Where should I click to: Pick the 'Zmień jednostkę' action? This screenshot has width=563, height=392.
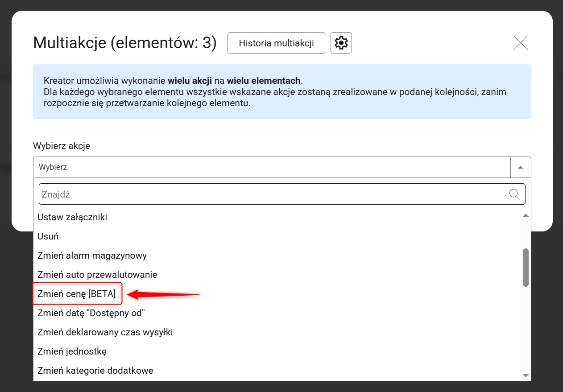[72, 351]
